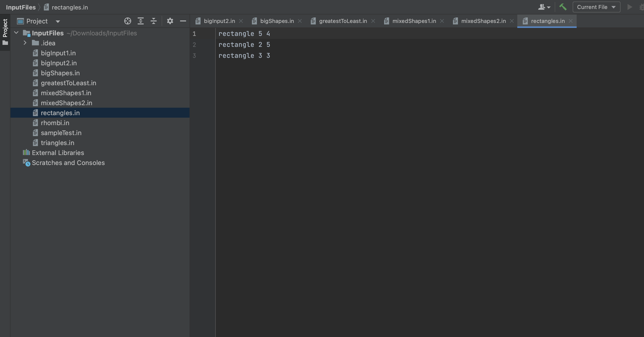Collapse the InputFiles root node
Image resolution: width=644 pixels, height=337 pixels.
[x=16, y=33]
